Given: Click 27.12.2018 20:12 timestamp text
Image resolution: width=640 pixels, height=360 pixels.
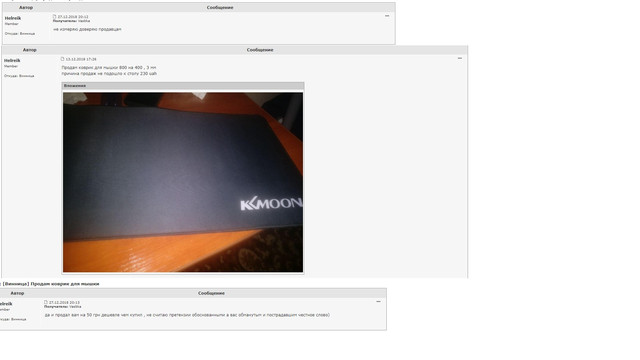Looking at the screenshot, I should tap(73, 17).
